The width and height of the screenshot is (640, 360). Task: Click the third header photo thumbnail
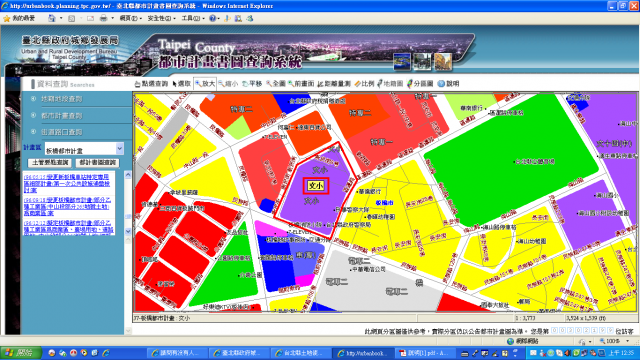[x=443, y=61]
